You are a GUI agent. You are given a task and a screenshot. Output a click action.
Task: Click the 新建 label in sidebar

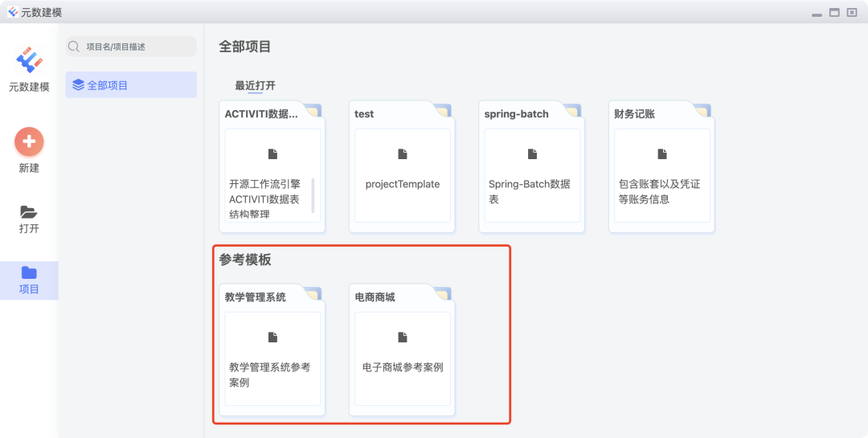[x=29, y=168]
